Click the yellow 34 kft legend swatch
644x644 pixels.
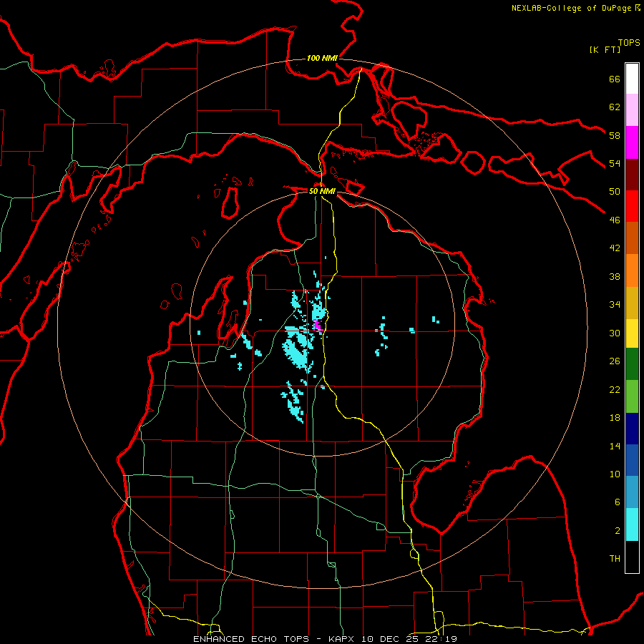pyautogui.click(x=632, y=333)
